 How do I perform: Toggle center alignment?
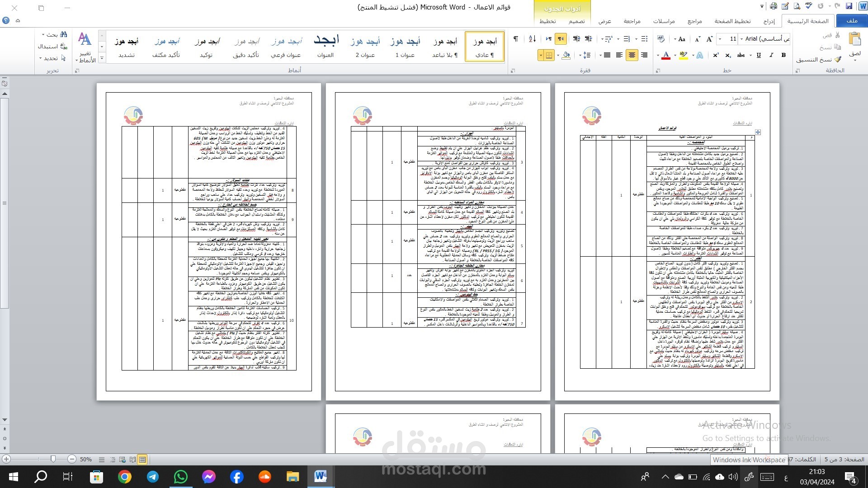tap(632, 55)
